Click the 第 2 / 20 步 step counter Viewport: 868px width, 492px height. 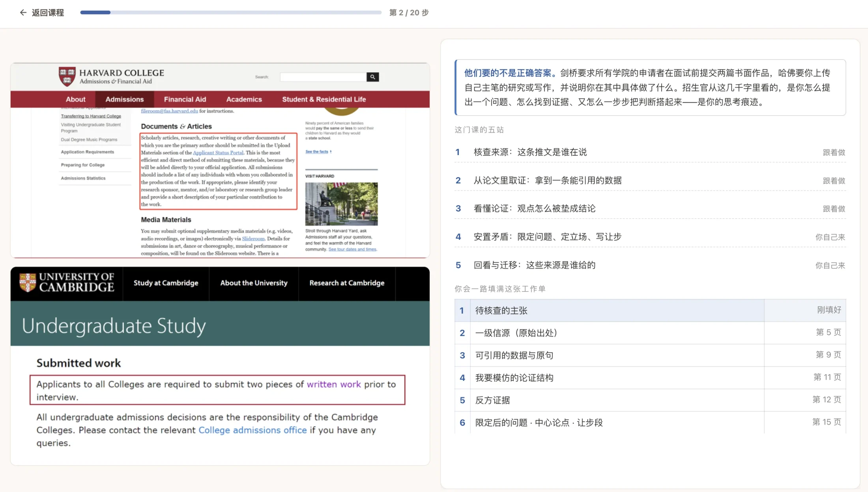409,13
